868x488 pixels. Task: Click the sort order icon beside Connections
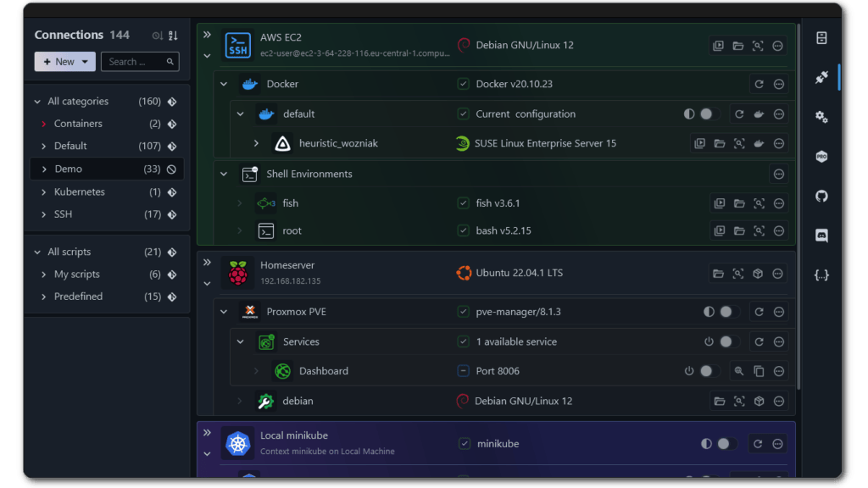pyautogui.click(x=173, y=36)
